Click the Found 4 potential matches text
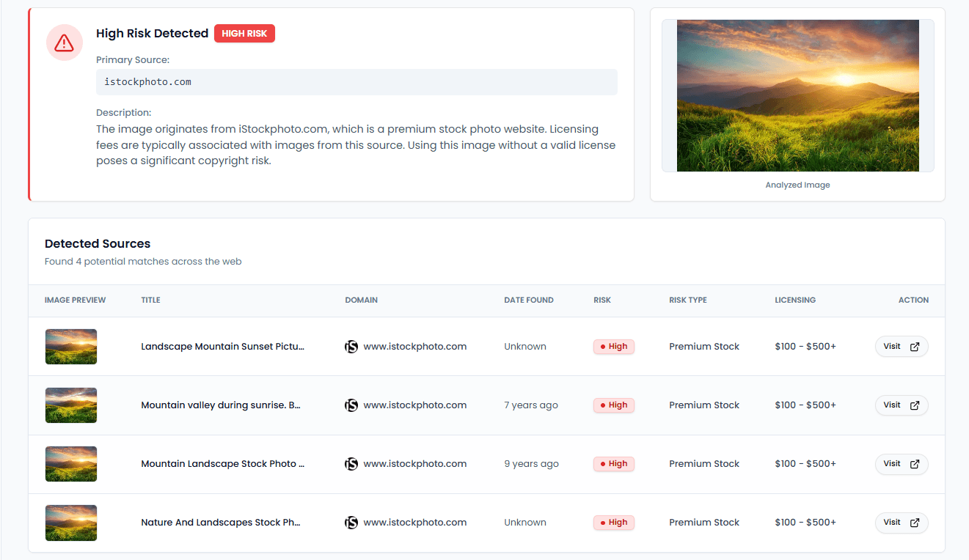 [143, 261]
